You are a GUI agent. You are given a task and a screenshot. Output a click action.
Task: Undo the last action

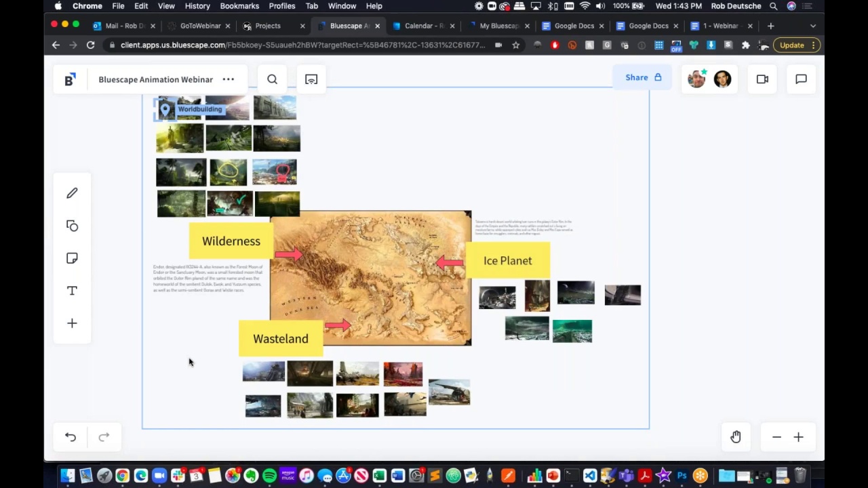coord(71,437)
